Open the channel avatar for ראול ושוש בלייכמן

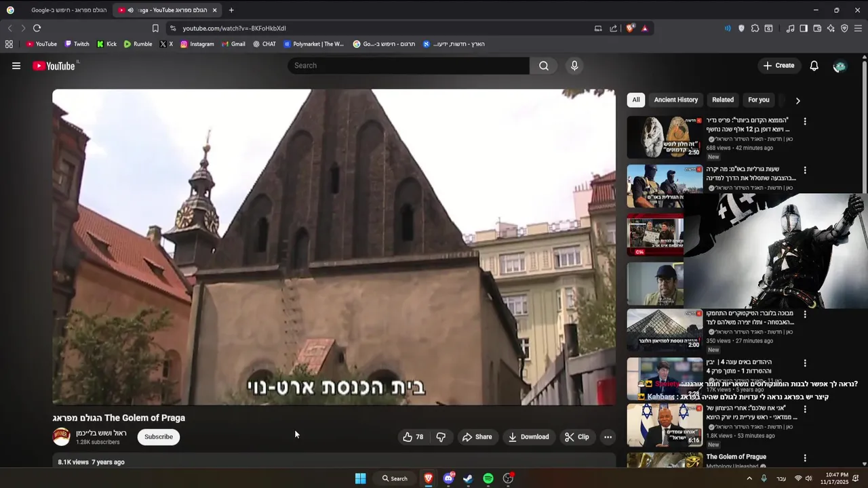(x=62, y=437)
